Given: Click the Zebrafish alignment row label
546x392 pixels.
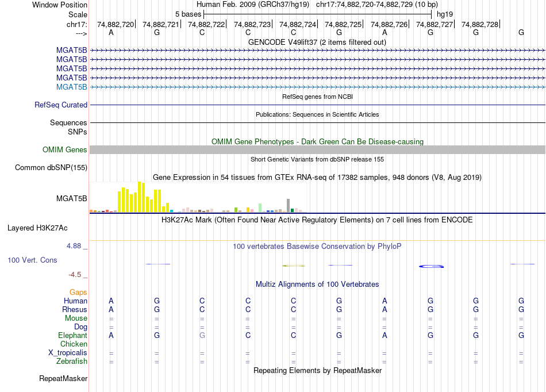Looking at the screenshot, I should point(72,362).
